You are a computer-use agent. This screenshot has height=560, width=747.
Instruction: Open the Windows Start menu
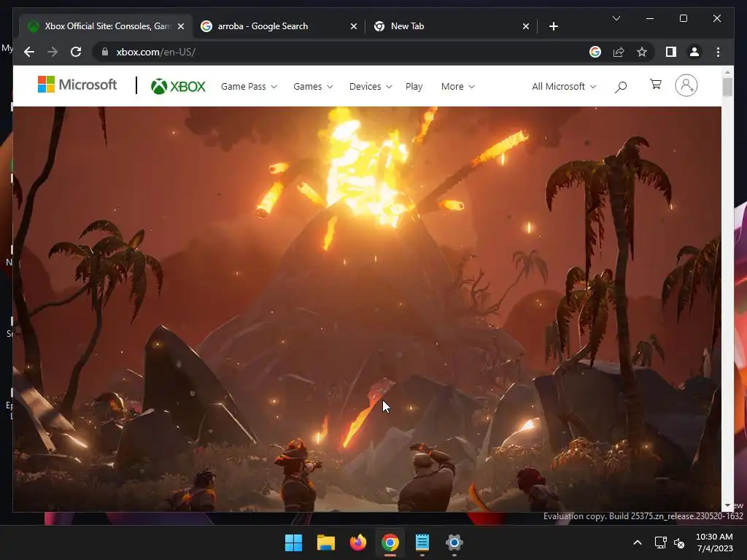(x=293, y=542)
